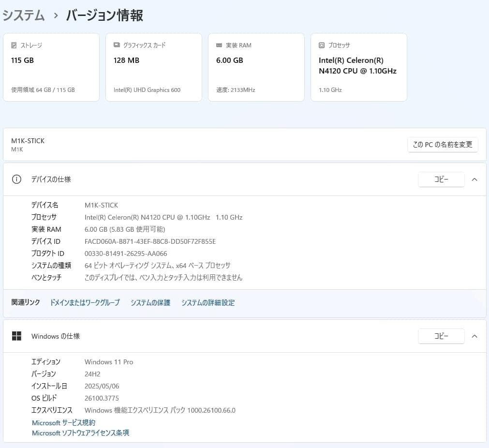Click the Windows logo next to Windows の仕様

tap(16, 336)
